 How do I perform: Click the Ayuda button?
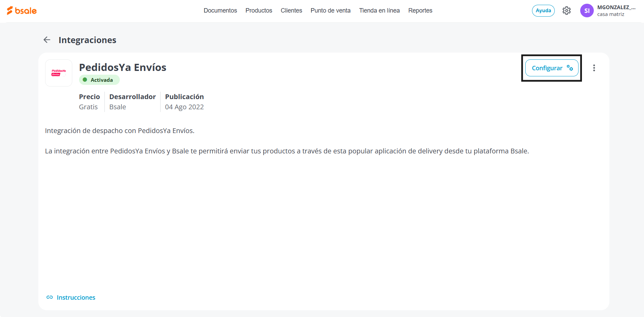point(543,11)
